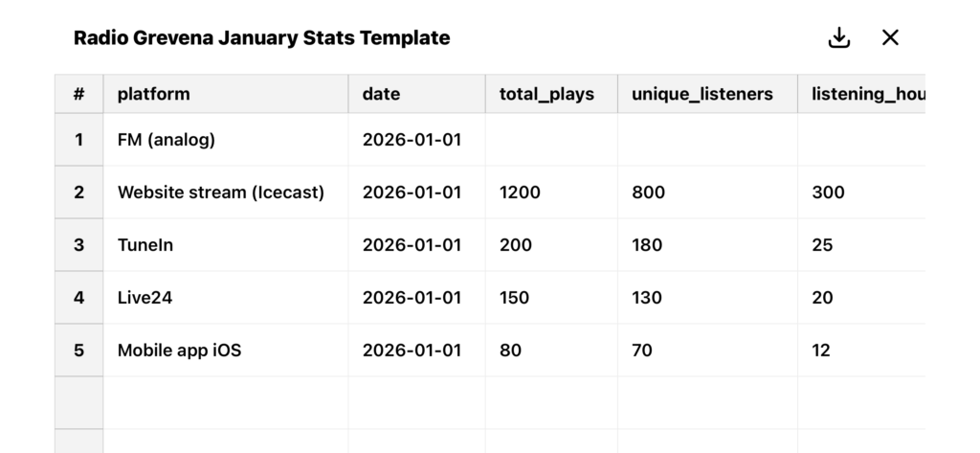This screenshot has height=453, width=980.
Task: Select the Live24 platform cell
Action: point(226,297)
